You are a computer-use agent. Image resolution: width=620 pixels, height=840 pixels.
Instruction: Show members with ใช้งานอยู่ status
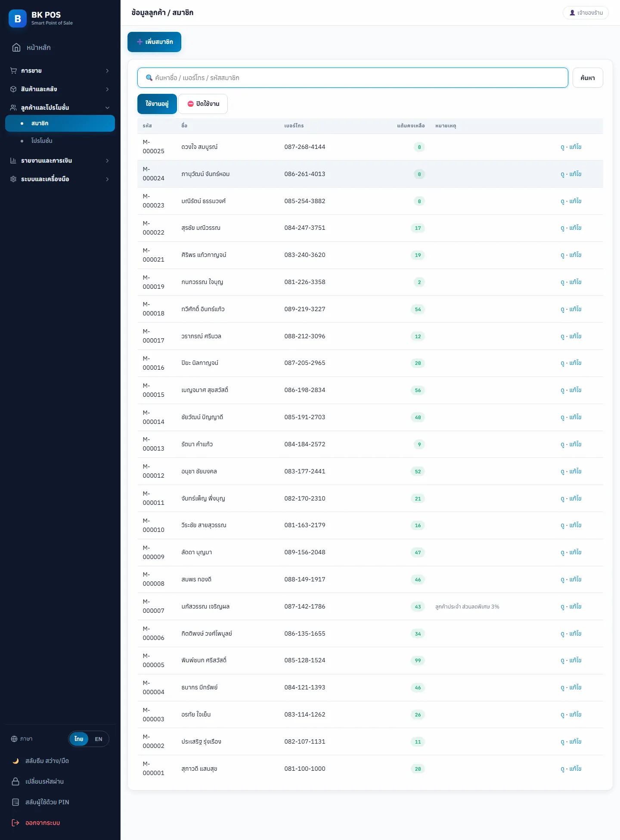pyautogui.click(x=157, y=104)
